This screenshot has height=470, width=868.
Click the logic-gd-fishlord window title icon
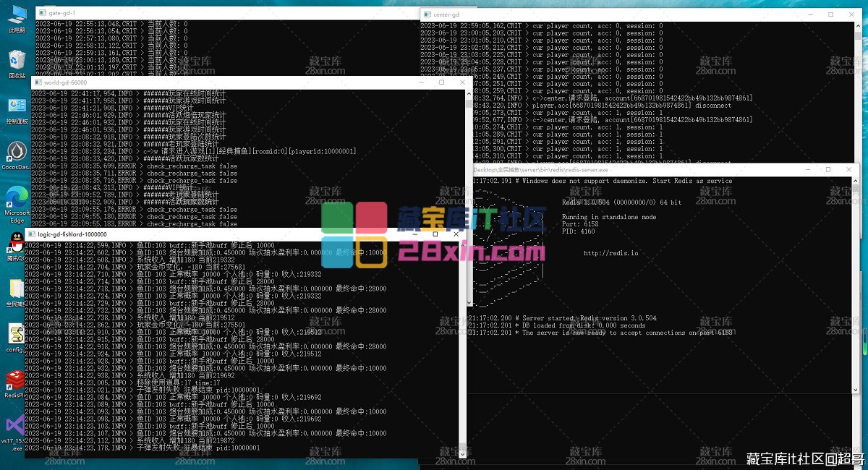click(x=31, y=234)
